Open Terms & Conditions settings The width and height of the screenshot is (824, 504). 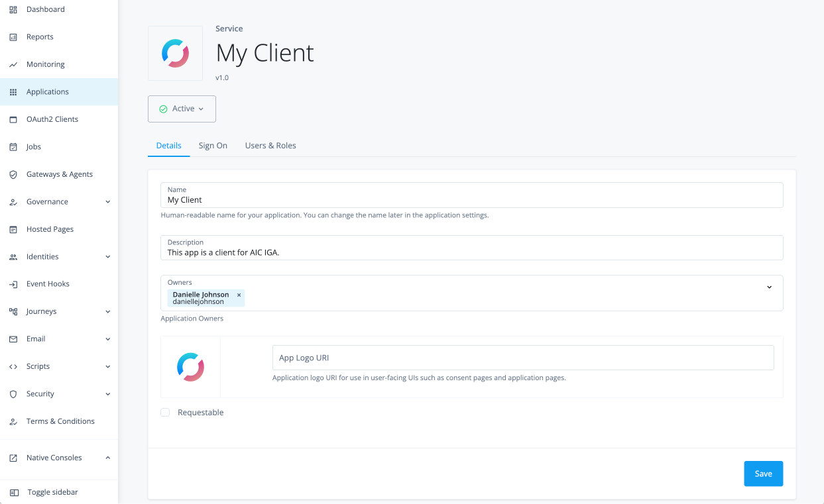[60, 421]
